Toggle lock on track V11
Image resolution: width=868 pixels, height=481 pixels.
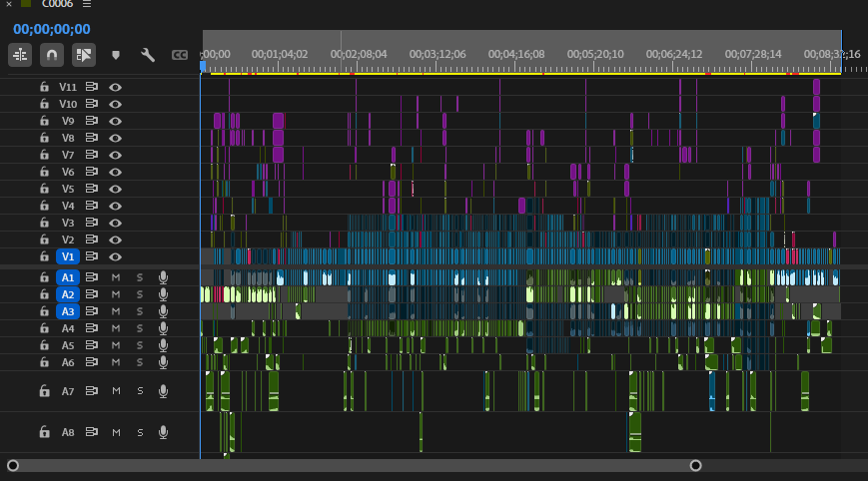pos(44,87)
